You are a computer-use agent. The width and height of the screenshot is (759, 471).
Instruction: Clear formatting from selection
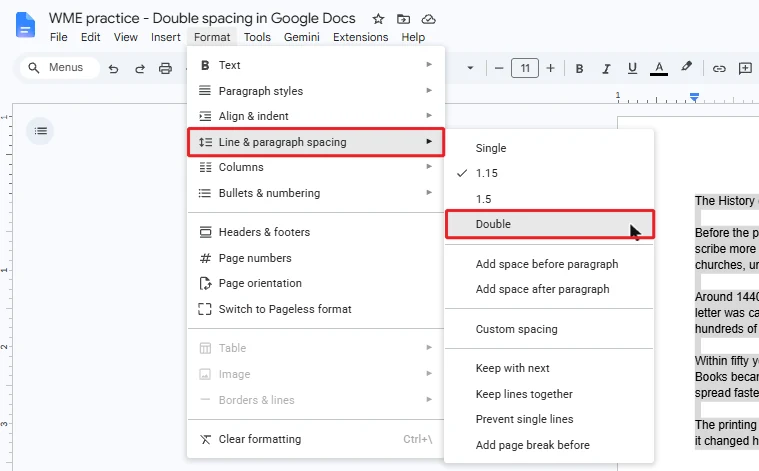[x=316, y=439]
